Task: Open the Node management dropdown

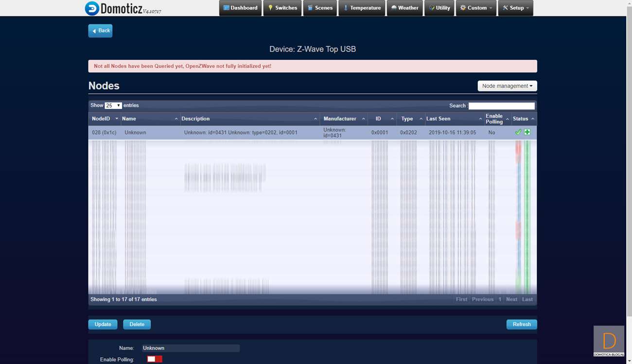Action: pyautogui.click(x=507, y=86)
